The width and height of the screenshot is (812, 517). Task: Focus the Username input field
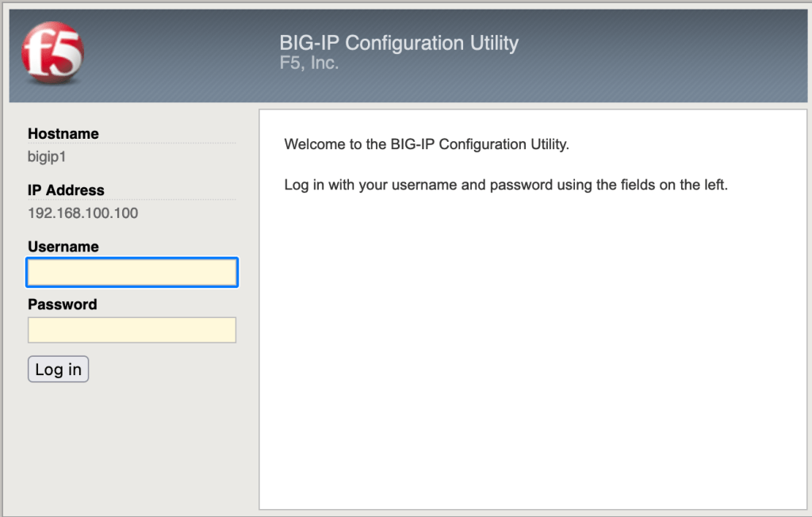tap(132, 273)
